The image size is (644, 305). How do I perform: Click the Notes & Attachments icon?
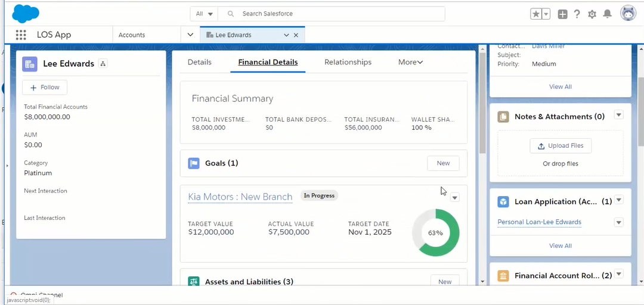(x=503, y=117)
